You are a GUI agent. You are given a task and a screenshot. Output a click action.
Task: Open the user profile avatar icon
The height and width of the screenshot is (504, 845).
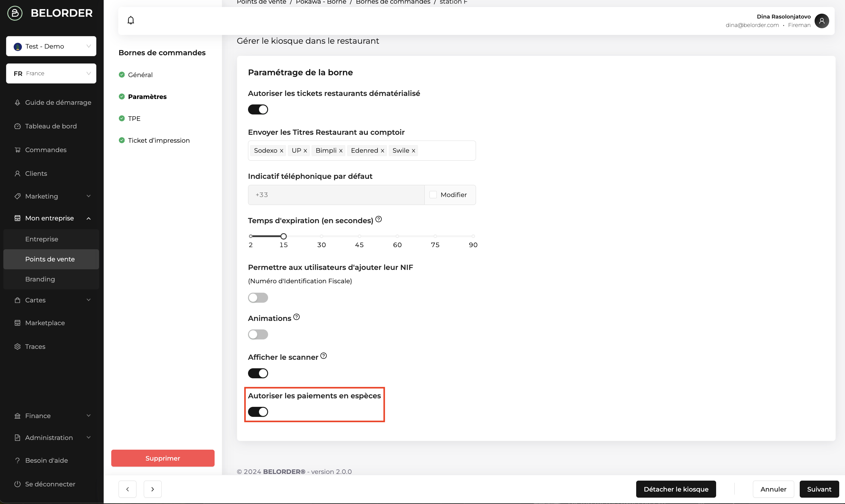pyautogui.click(x=822, y=21)
